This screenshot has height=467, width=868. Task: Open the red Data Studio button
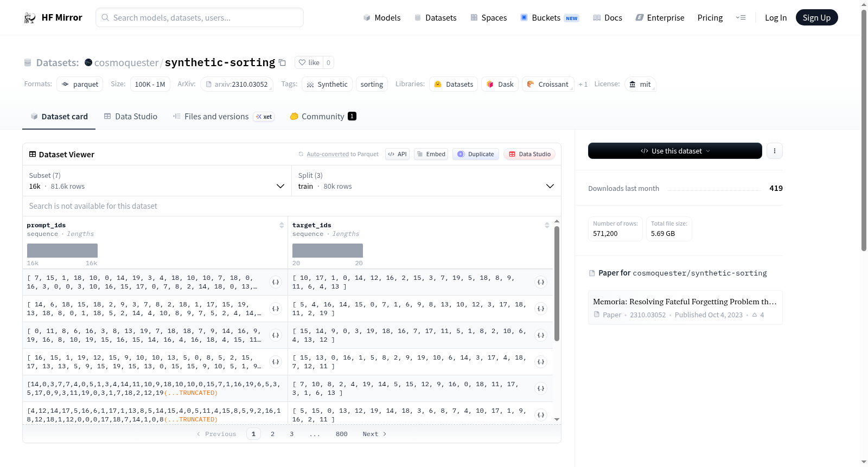click(x=529, y=154)
